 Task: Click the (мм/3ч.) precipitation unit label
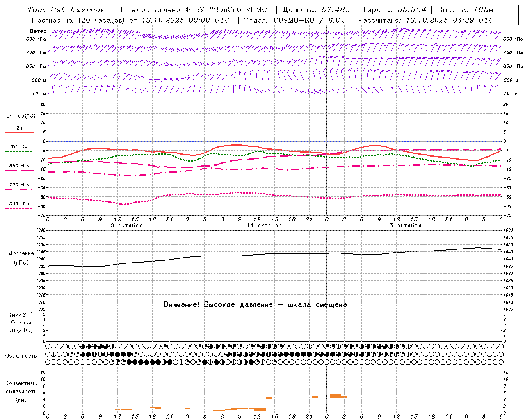click(x=21, y=315)
